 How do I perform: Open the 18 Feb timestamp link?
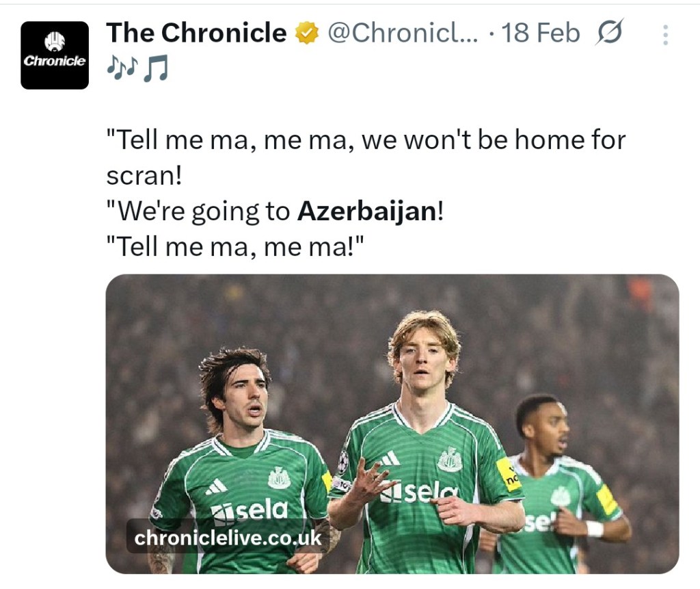pos(540,33)
